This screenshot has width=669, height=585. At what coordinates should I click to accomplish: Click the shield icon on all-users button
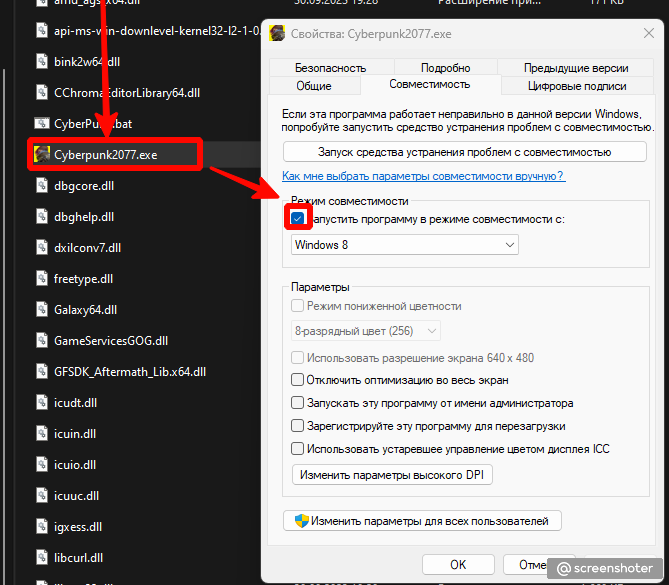coord(302,521)
